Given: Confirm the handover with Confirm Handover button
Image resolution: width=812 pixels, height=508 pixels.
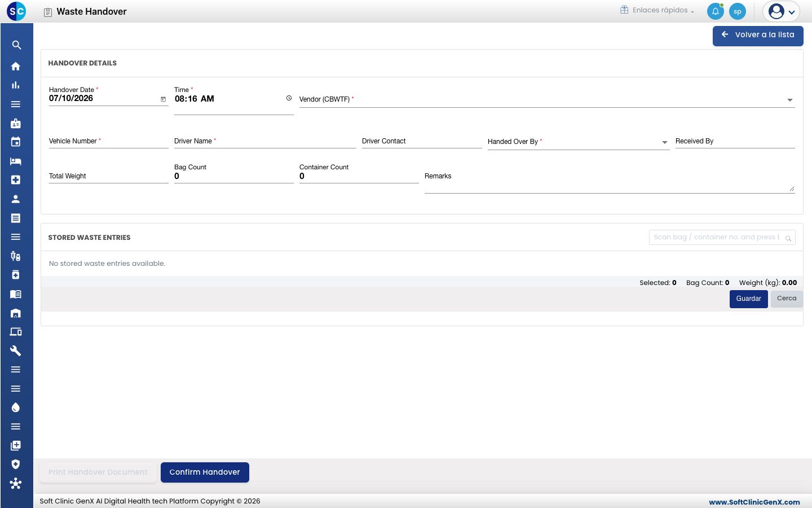Looking at the screenshot, I should [205, 472].
